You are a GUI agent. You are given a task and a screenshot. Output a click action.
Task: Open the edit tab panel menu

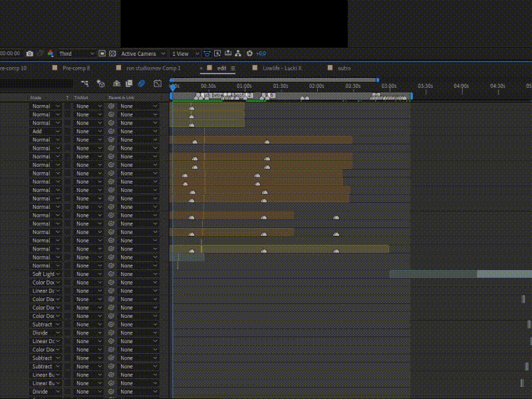tap(233, 68)
